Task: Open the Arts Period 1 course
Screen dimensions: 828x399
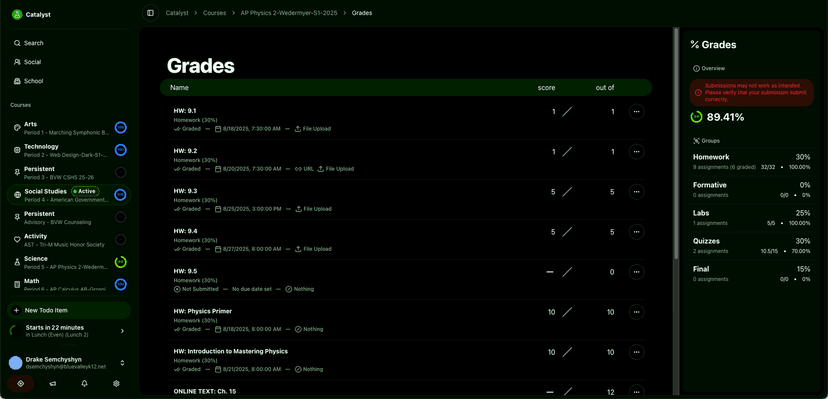Action: 69,128
